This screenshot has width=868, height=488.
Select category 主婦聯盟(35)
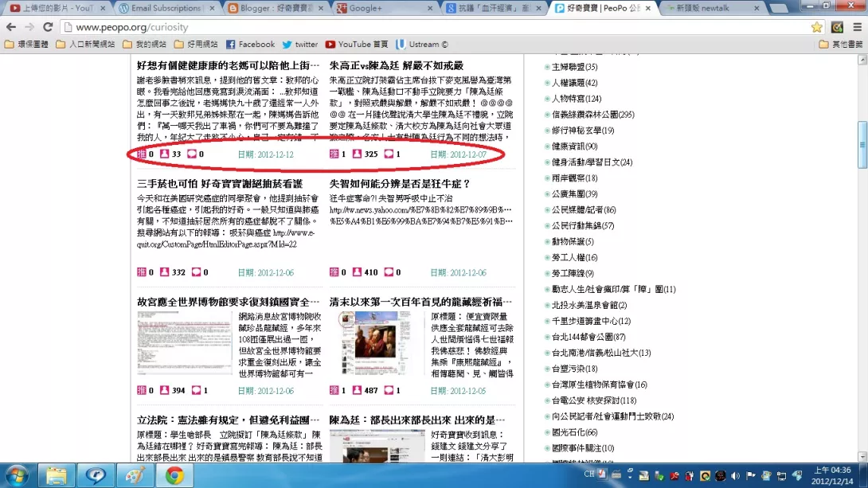point(575,67)
